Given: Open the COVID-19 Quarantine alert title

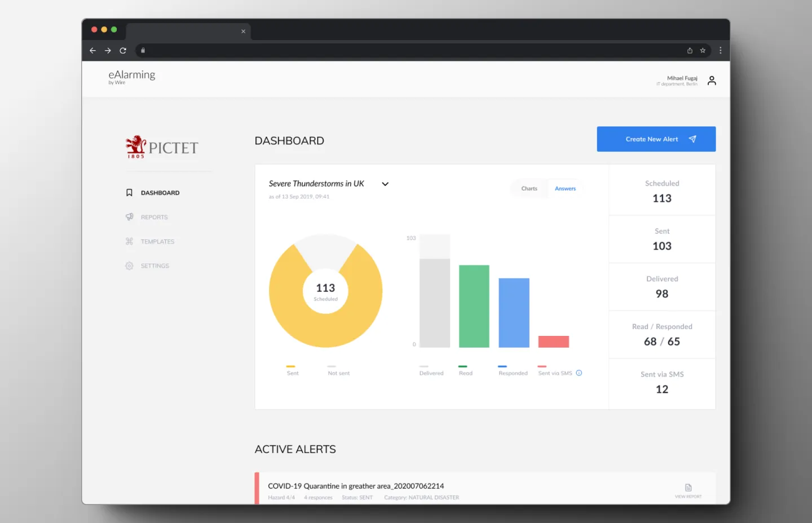Looking at the screenshot, I should pyautogui.click(x=356, y=486).
